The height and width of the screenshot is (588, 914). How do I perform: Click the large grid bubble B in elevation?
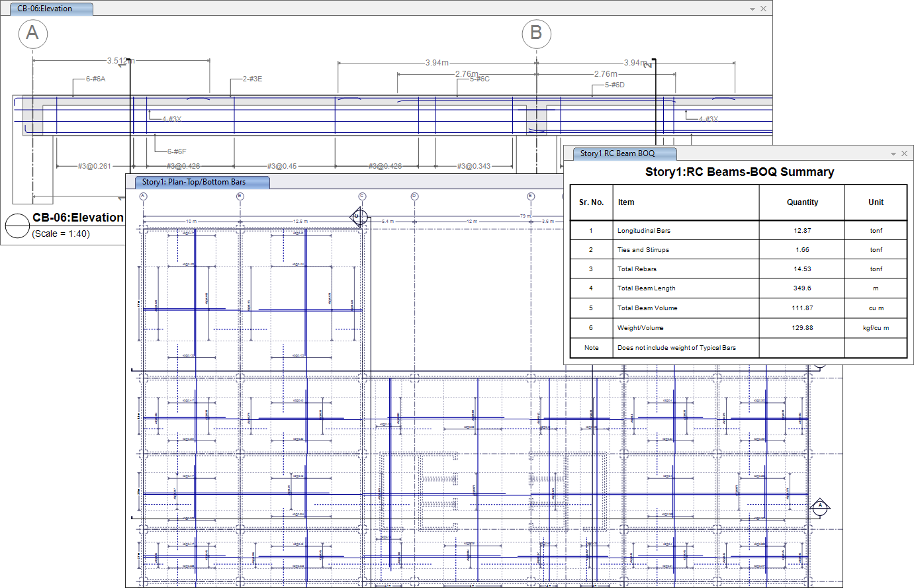pyautogui.click(x=536, y=34)
